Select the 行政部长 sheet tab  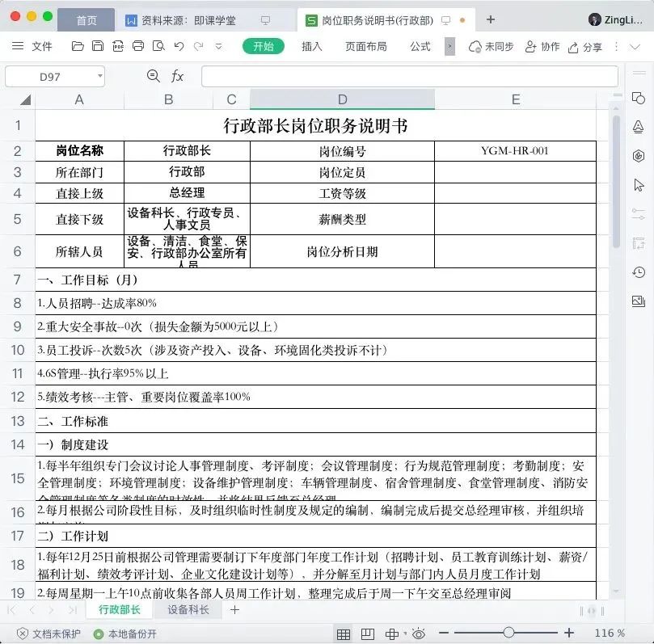point(120,610)
